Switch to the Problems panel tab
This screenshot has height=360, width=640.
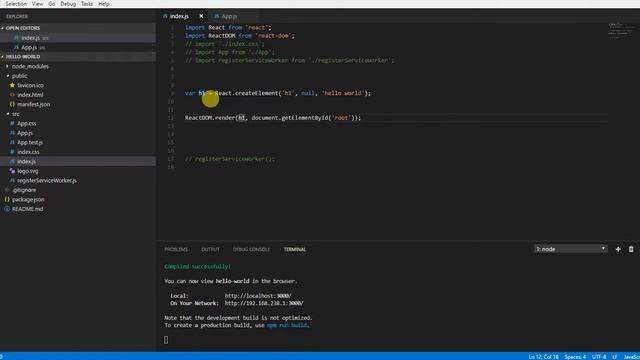click(176, 249)
